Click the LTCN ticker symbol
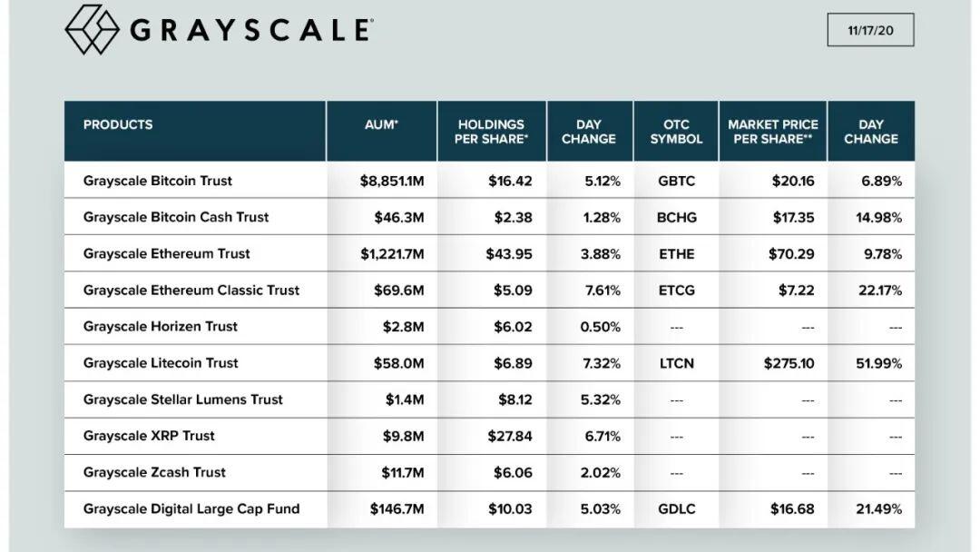 (x=676, y=363)
